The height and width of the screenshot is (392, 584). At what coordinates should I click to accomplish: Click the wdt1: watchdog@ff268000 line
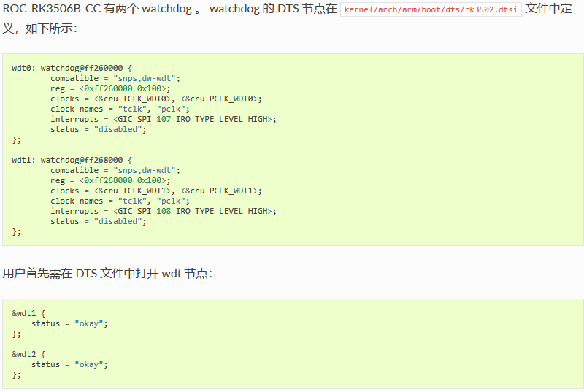pyautogui.click(x=72, y=160)
